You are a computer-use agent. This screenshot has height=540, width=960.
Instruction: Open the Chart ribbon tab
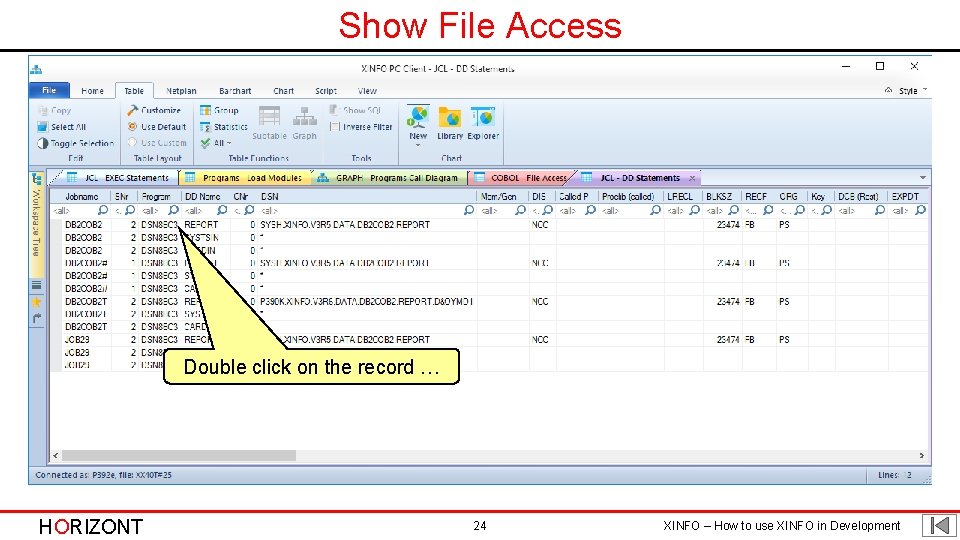283,91
